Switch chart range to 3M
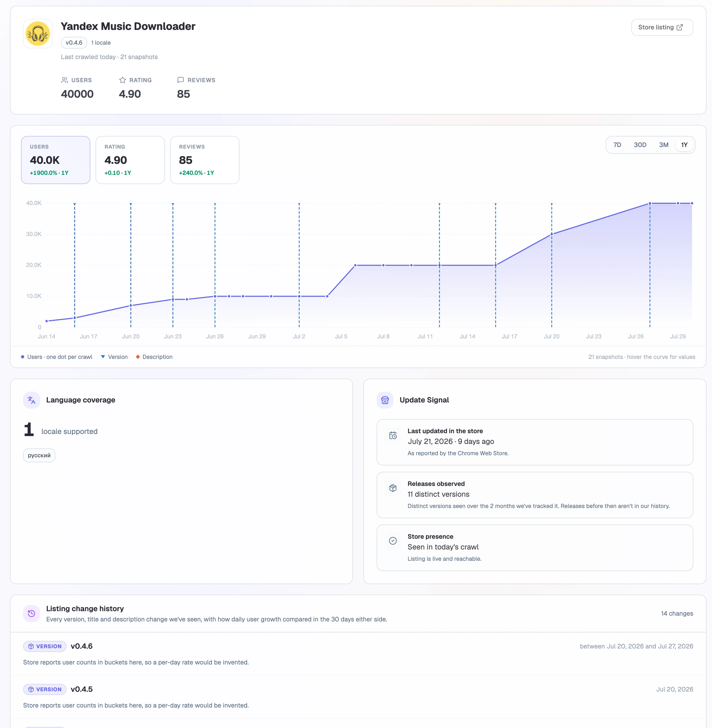712x728 pixels. click(x=664, y=145)
